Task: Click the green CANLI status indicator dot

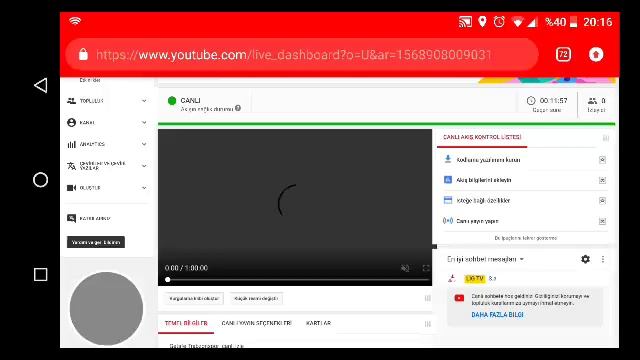Action: pyautogui.click(x=172, y=100)
